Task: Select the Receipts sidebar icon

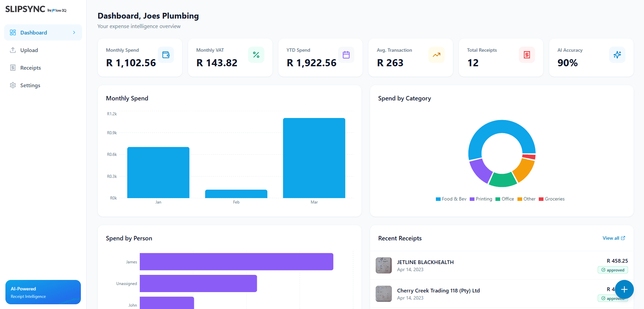Action: click(x=13, y=68)
